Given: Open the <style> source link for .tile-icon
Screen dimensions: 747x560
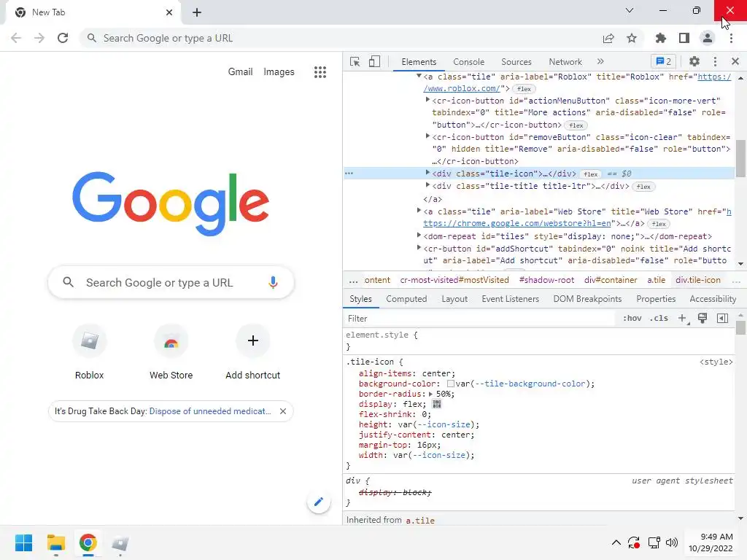Looking at the screenshot, I should tap(716, 362).
